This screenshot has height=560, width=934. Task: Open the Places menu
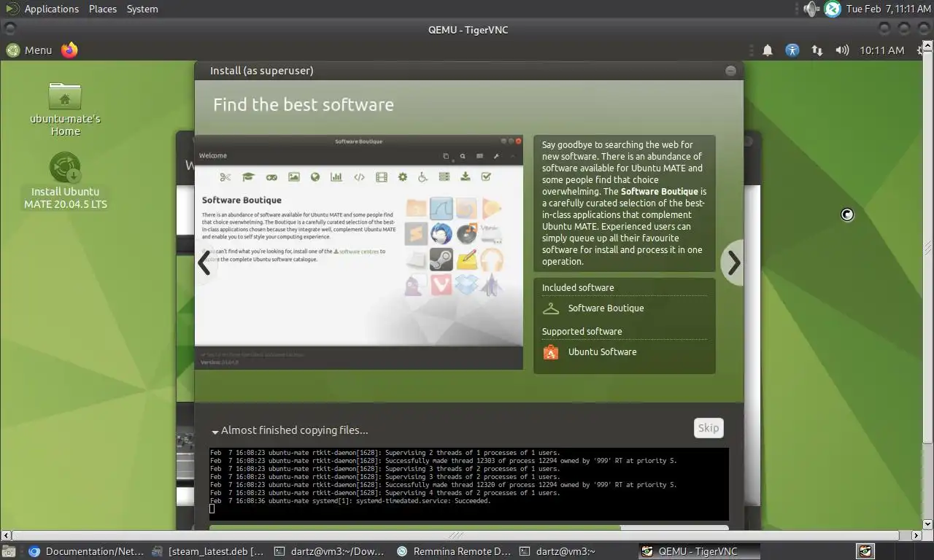103,9
